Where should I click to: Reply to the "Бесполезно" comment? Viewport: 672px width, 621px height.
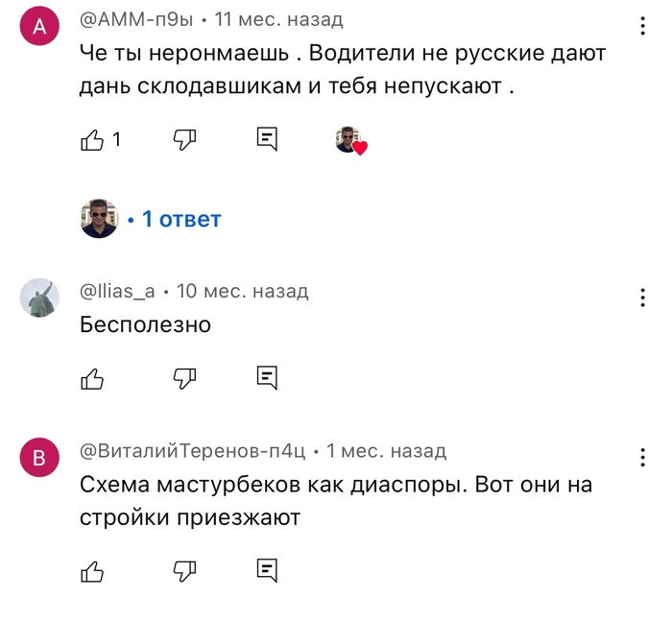[267, 378]
